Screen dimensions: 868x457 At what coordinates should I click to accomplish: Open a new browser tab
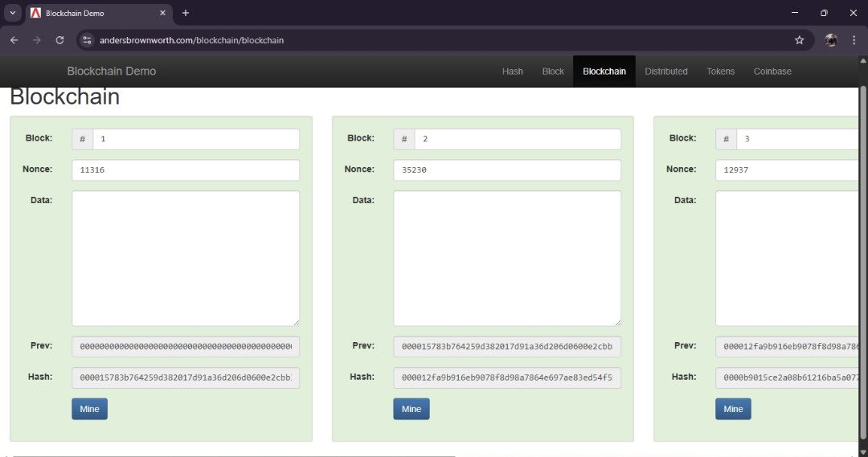pos(186,13)
